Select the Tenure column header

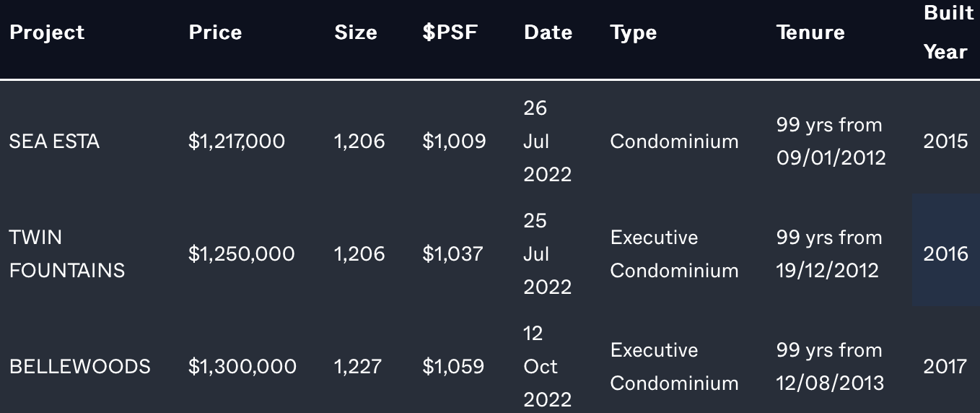click(810, 32)
